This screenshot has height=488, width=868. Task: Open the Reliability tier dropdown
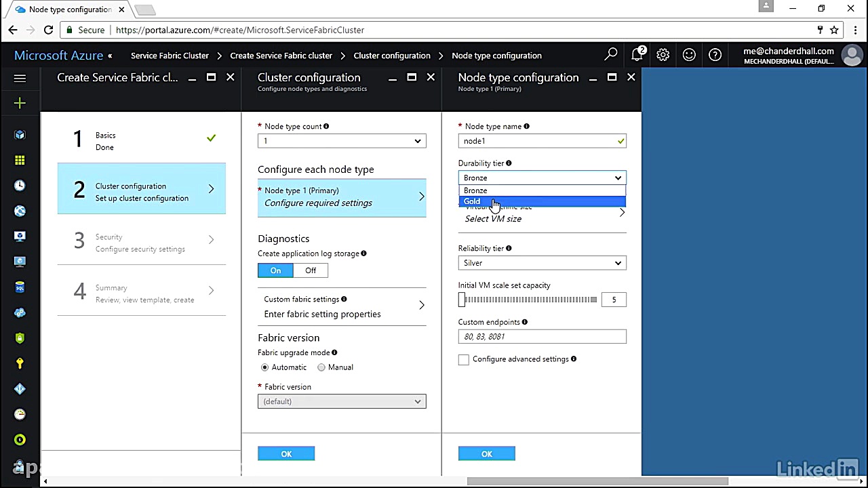point(542,263)
